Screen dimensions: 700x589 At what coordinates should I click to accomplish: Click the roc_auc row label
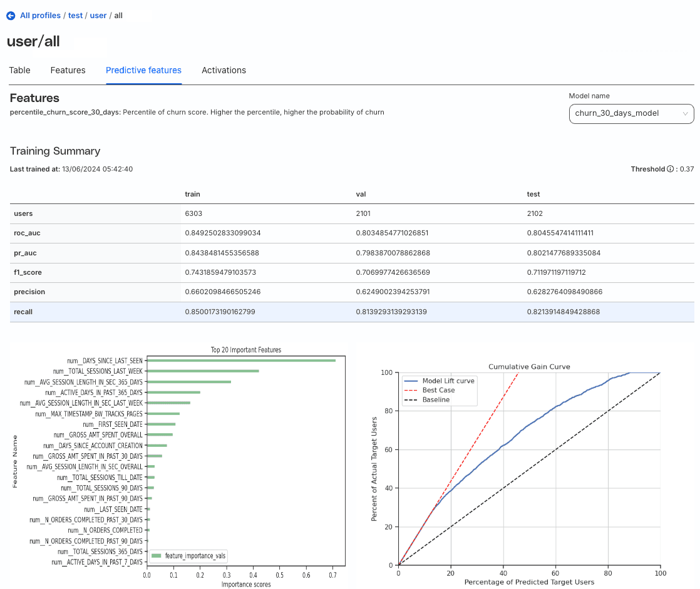click(27, 233)
